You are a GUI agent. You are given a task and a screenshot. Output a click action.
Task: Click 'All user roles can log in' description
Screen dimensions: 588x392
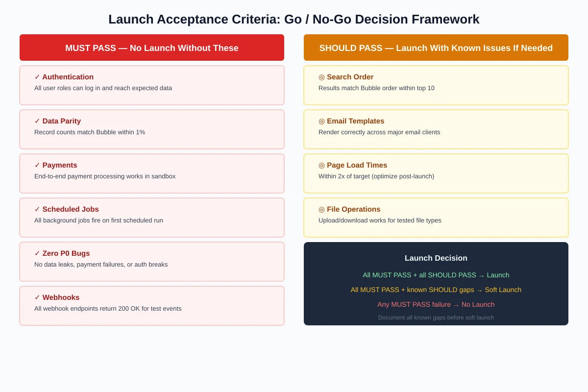(x=103, y=88)
